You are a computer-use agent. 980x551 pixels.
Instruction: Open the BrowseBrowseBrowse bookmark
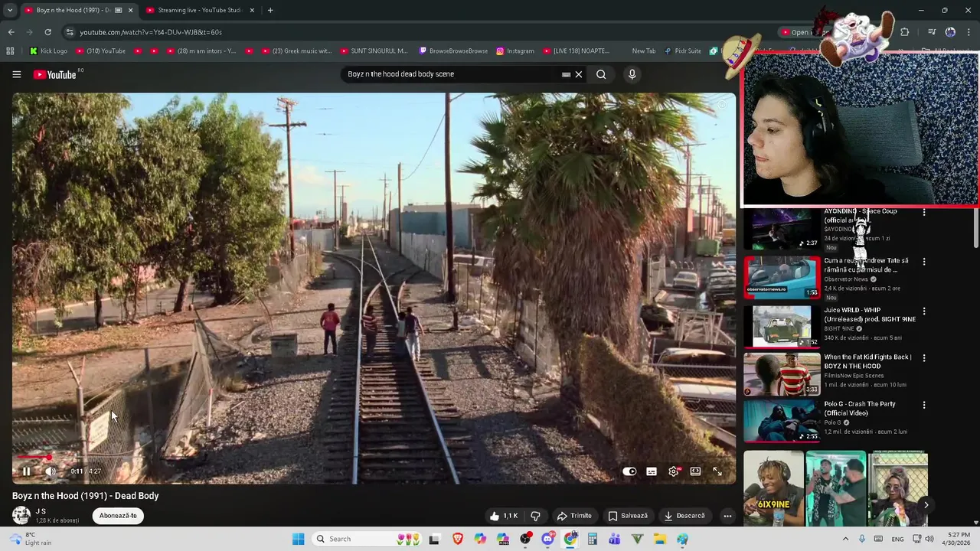click(453, 51)
